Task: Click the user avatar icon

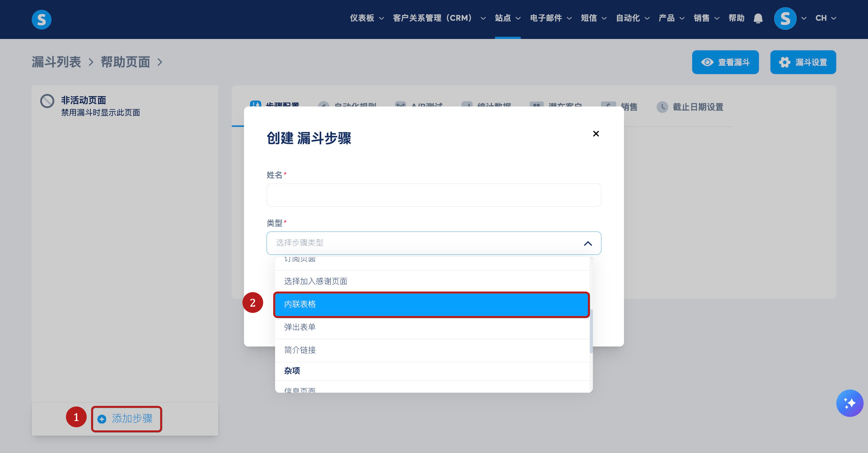Action: coord(785,18)
